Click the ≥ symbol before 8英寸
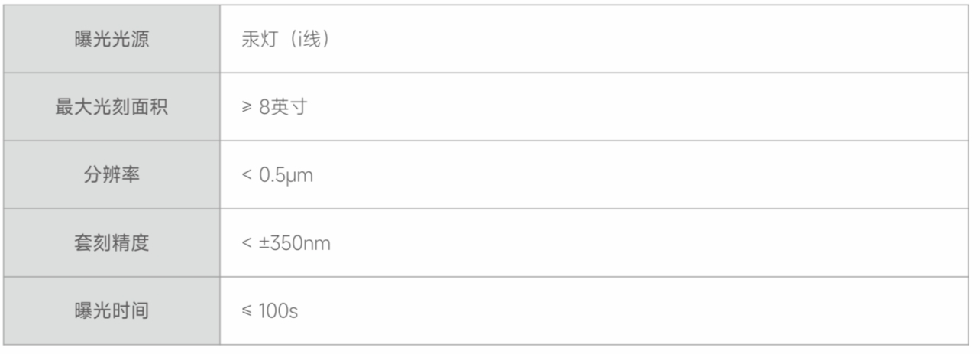The width and height of the screenshot is (980, 354). coord(247,108)
